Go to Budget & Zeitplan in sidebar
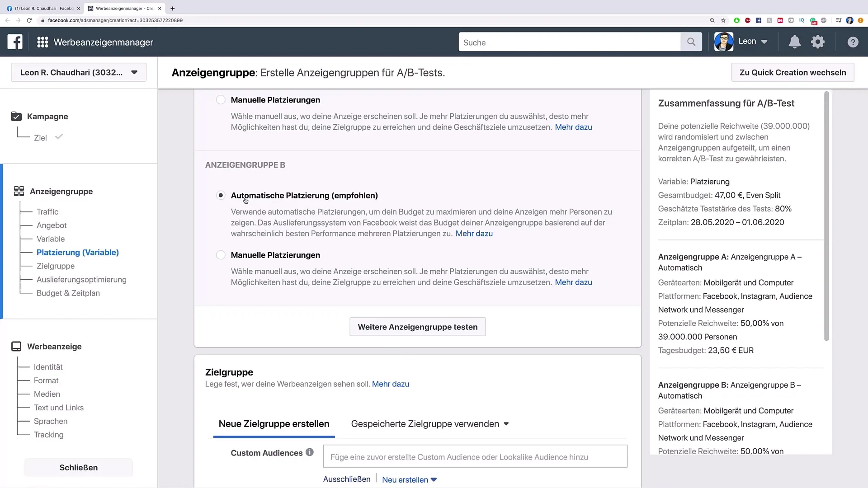 (68, 293)
